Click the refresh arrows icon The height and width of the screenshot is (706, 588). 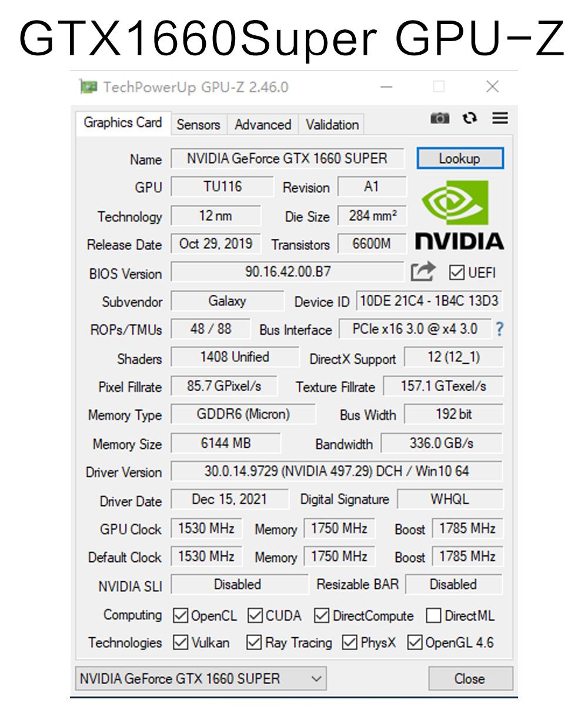click(469, 118)
